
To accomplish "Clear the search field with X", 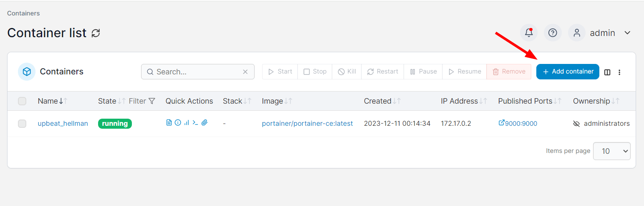I will (x=245, y=72).
